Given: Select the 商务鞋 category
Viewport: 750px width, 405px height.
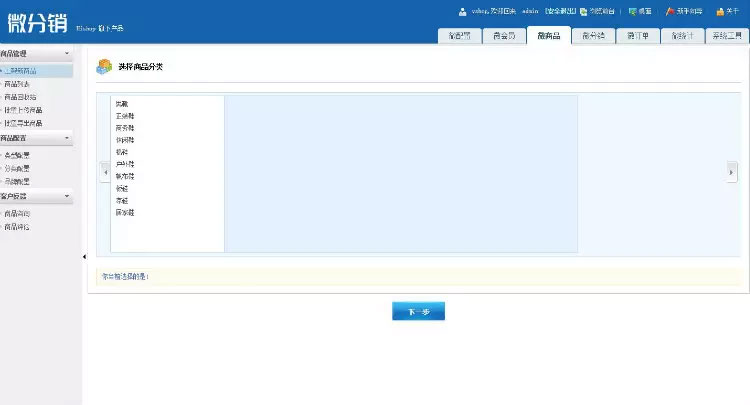Looking at the screenshot, I should point(125,128).
